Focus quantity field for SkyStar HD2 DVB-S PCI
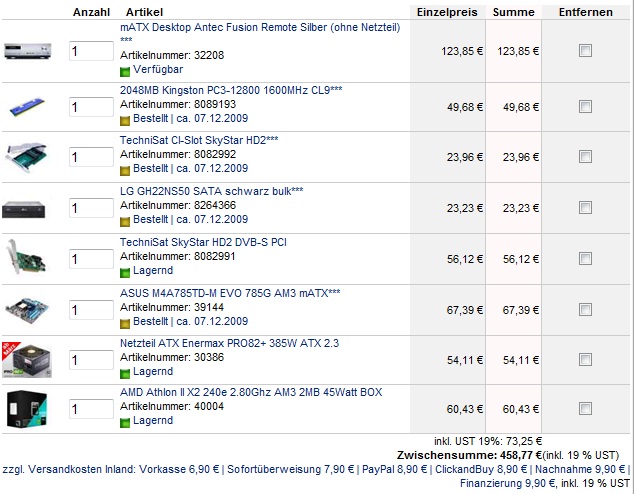 [91, 259]
